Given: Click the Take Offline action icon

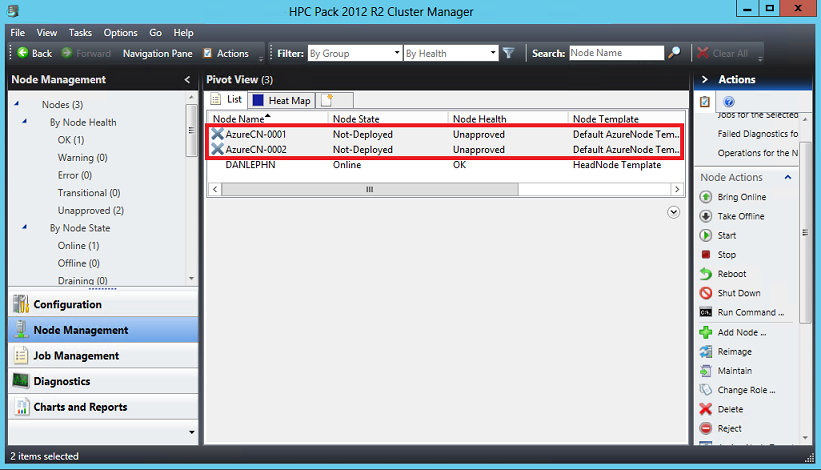Looking at the screenshot, I should pyautogui.click(x=706, y=216).
